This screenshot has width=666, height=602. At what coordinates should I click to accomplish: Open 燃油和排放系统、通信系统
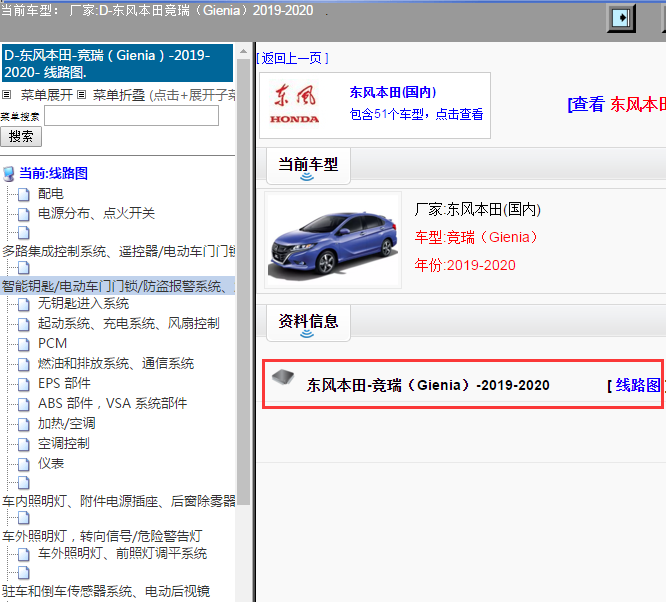(x=116, y=364)
